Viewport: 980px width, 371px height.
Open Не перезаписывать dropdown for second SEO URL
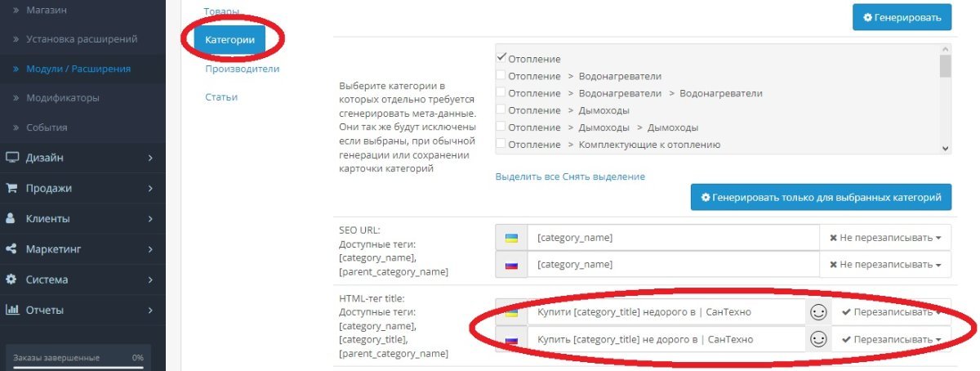(885, 265)
